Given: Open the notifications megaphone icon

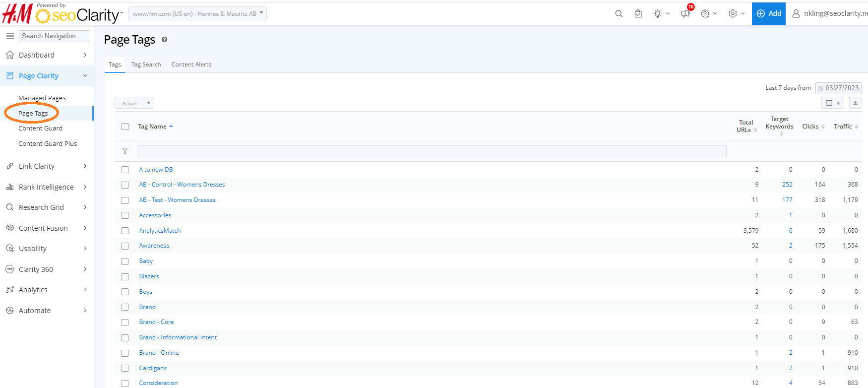Looking at the screenshot, I should click(x=685, y=14).
